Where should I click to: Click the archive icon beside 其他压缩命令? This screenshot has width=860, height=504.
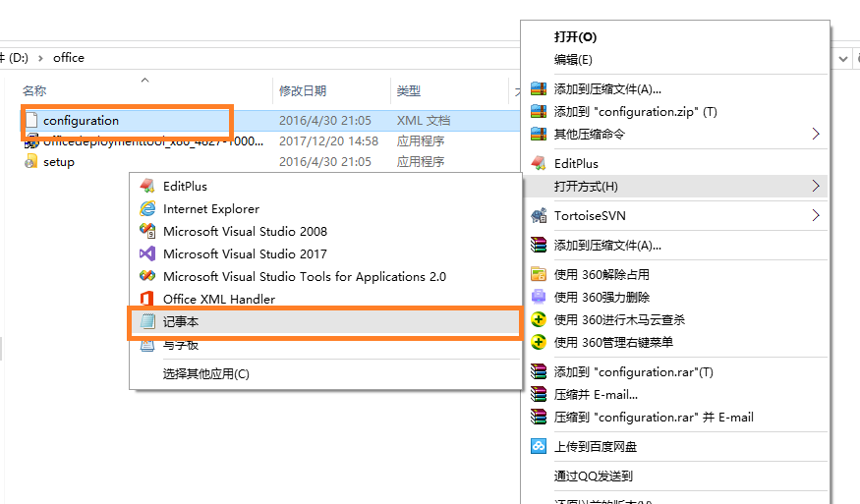[539, 134]
